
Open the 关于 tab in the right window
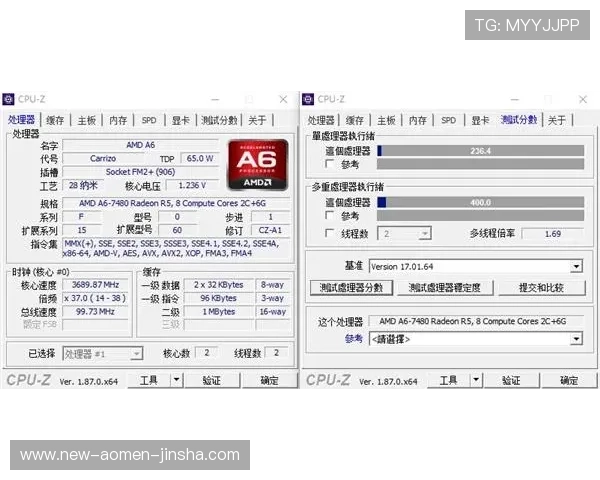pos(557,120)
